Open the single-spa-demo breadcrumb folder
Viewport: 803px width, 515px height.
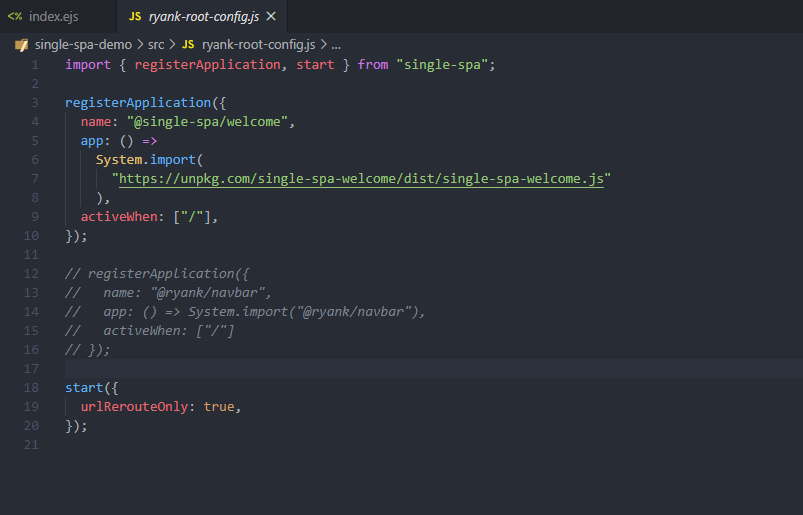click(83, 45)
